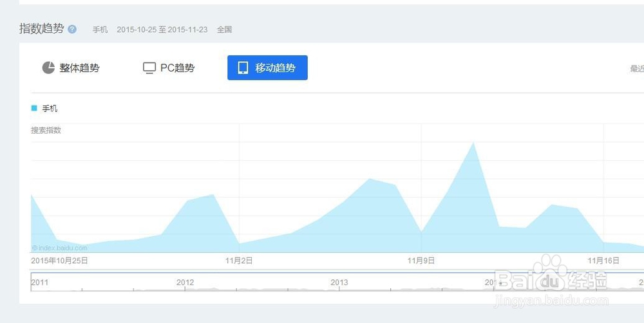Click the 手机 legend label
The width and height of the screenshot is (644, 323).
(50, 108)
